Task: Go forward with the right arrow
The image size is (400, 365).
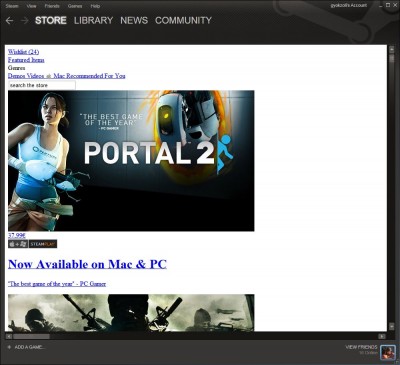Action: (x=24, y=21)
